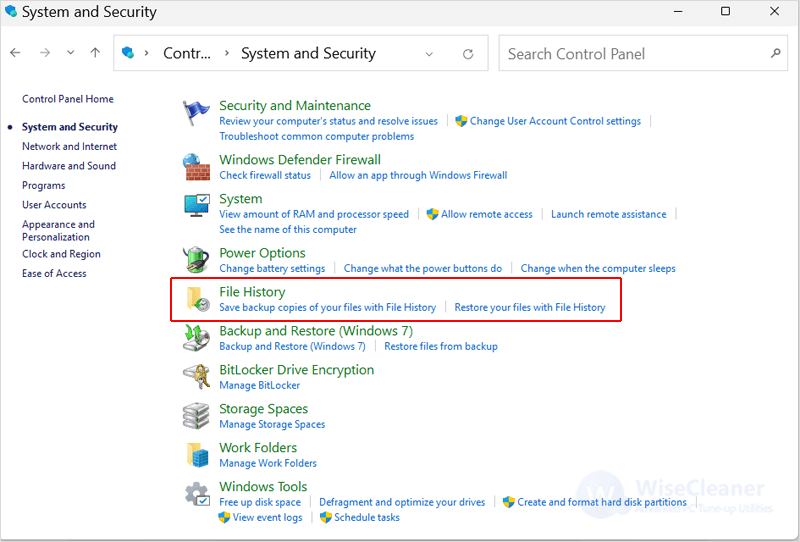Click Save backup copies with File History
This screenshot has height=542, width=800.
(x=328, y=307)
